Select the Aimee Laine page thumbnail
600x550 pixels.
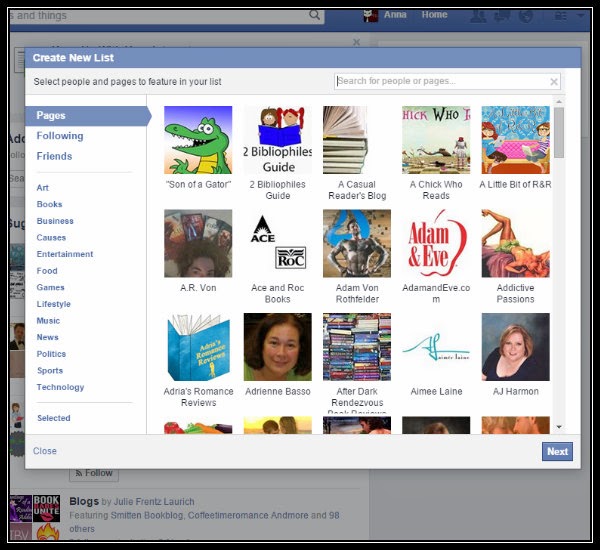tap(436, 347)
